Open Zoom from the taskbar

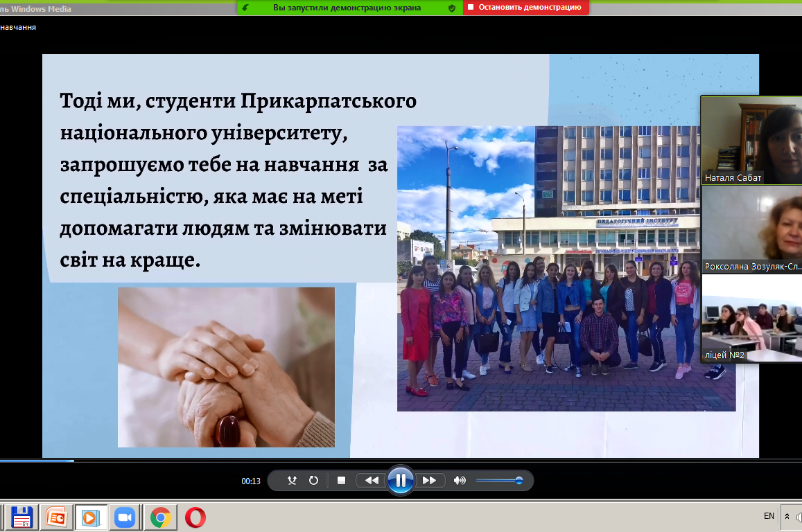click(125, 517)
